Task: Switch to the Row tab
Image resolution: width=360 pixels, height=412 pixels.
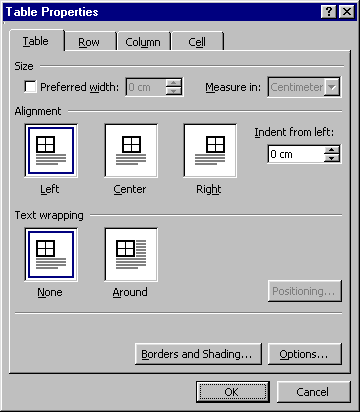Action: pos(89,42)
